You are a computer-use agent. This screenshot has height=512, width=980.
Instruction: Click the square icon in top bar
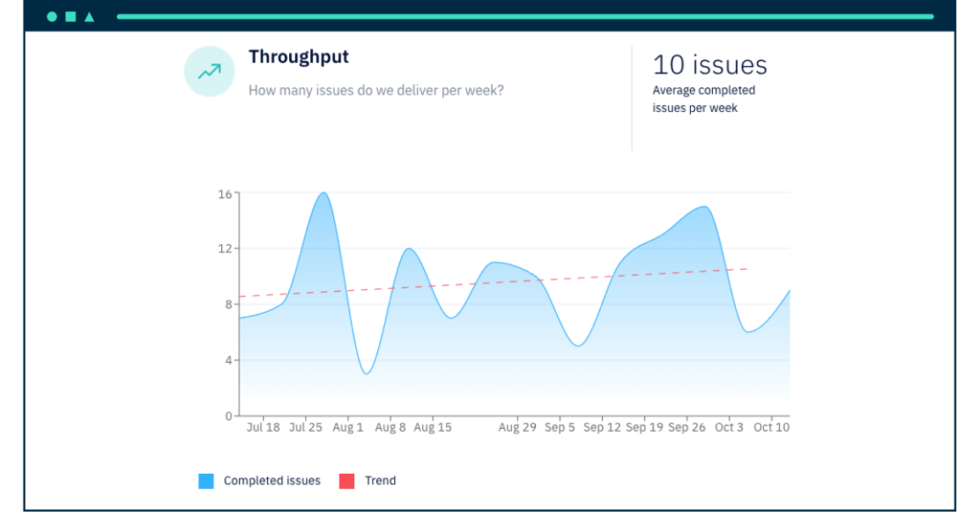point(71,17)
